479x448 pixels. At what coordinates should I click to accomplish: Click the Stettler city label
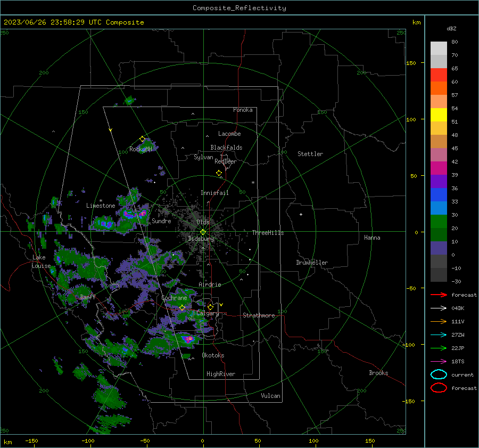310,154
